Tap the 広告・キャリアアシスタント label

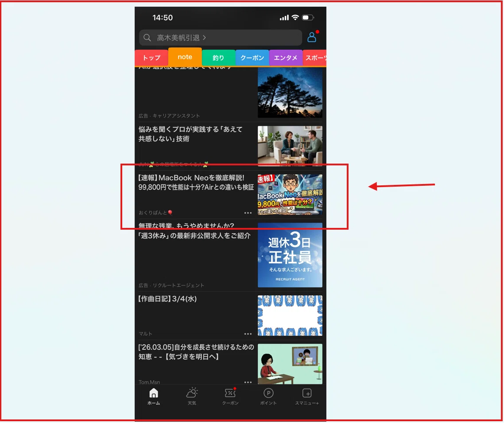[x=169, y=116]
